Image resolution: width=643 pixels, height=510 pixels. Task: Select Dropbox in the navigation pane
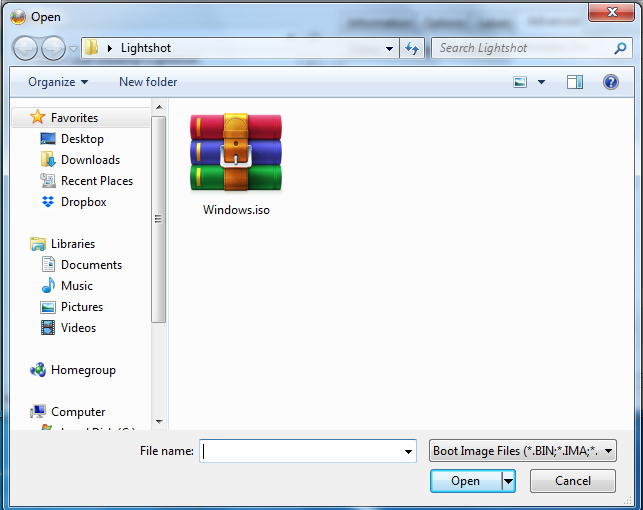[83, 202]
